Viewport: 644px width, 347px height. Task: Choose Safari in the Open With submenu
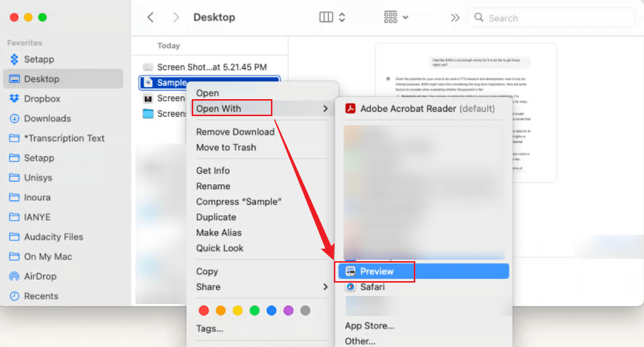[x=372, y=287]
